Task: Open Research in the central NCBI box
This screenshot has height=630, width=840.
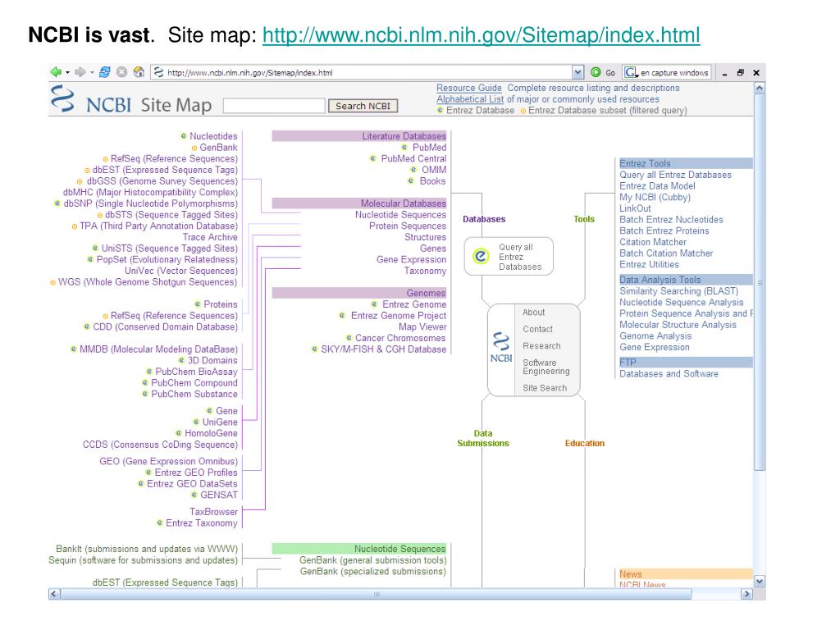Action: pos(541,346)
